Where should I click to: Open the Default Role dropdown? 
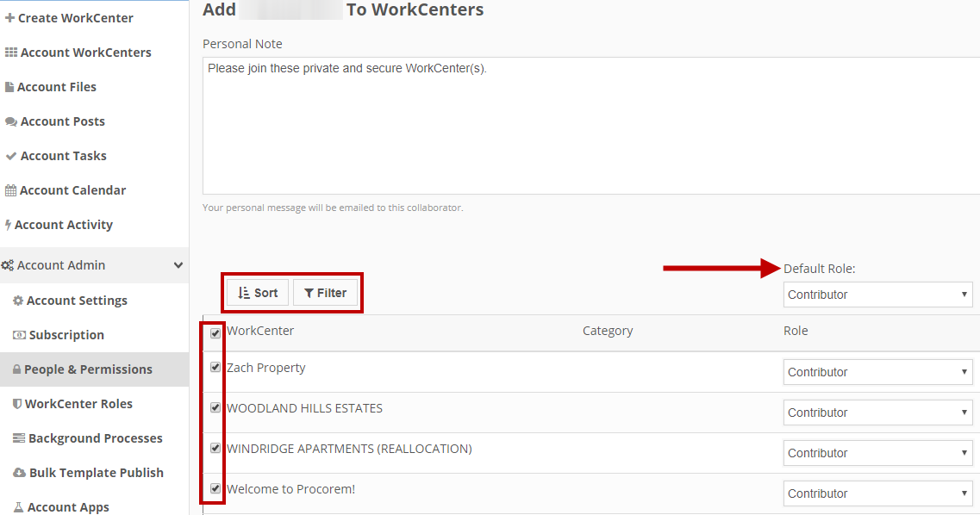(x=877, y=295)
